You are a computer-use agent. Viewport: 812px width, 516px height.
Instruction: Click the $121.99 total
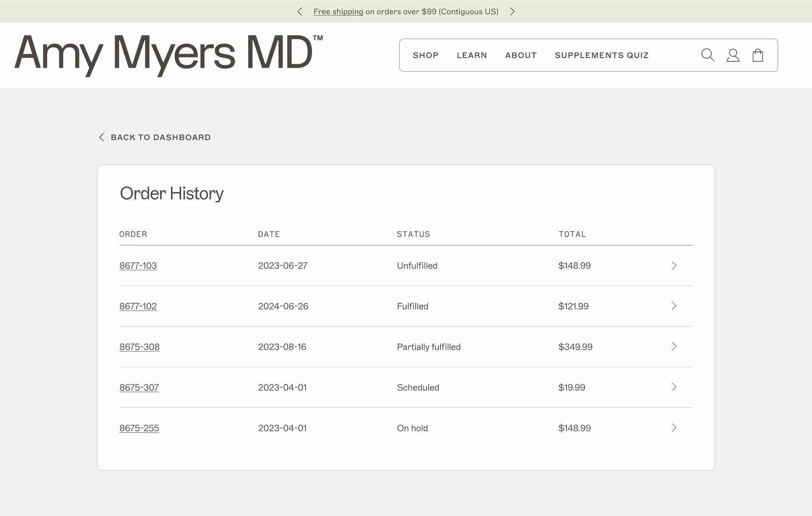point(573,307)
